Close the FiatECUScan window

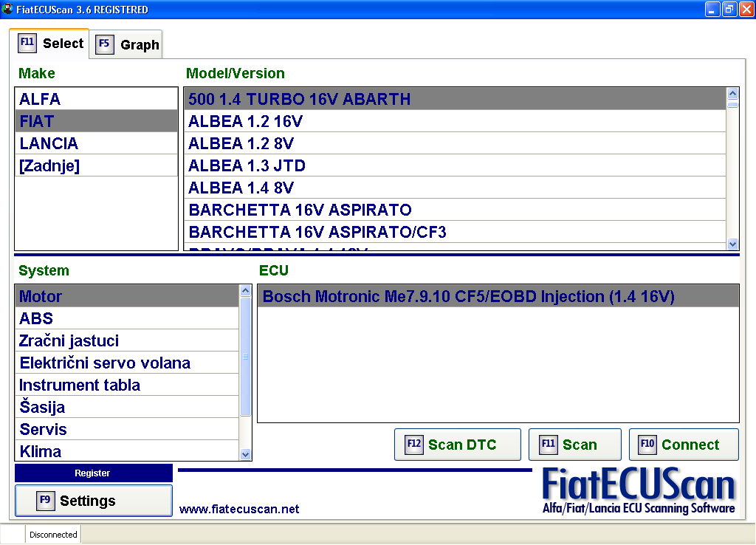pyautogui.click(x=746, y=9)
